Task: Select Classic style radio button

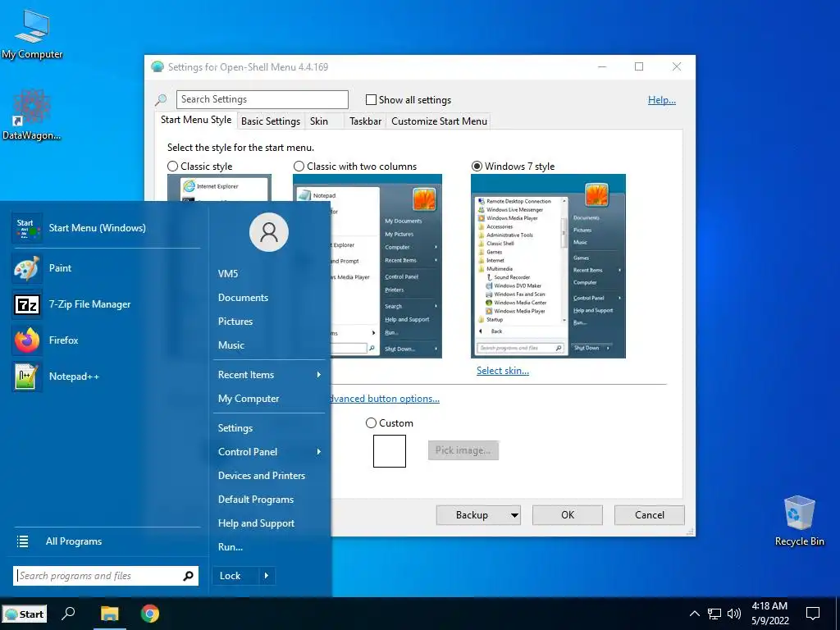Action: pyautogui.click(x=172, y=167)
